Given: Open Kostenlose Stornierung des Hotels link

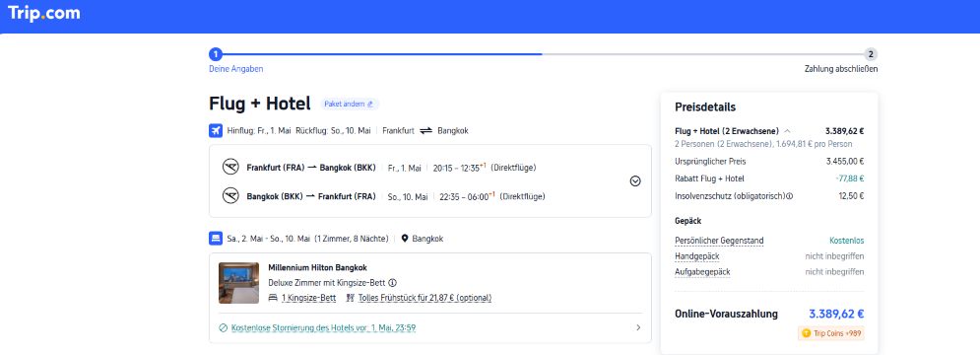Looking at the screenshot, I should click(324, 327).
